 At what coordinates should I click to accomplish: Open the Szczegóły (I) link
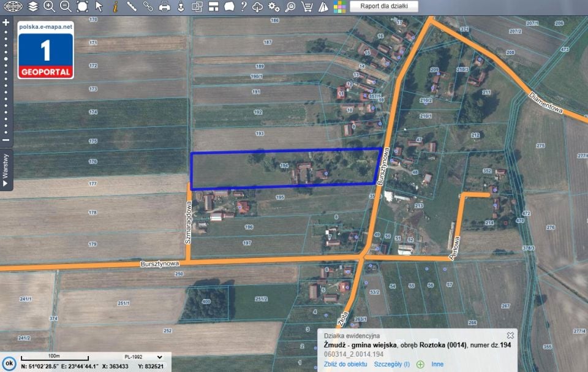coord(392,364)
